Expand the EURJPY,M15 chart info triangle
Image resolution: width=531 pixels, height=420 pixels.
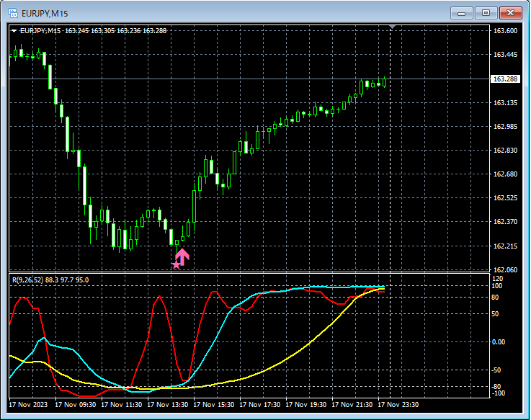pyautogui.click(x=14, y=31)
